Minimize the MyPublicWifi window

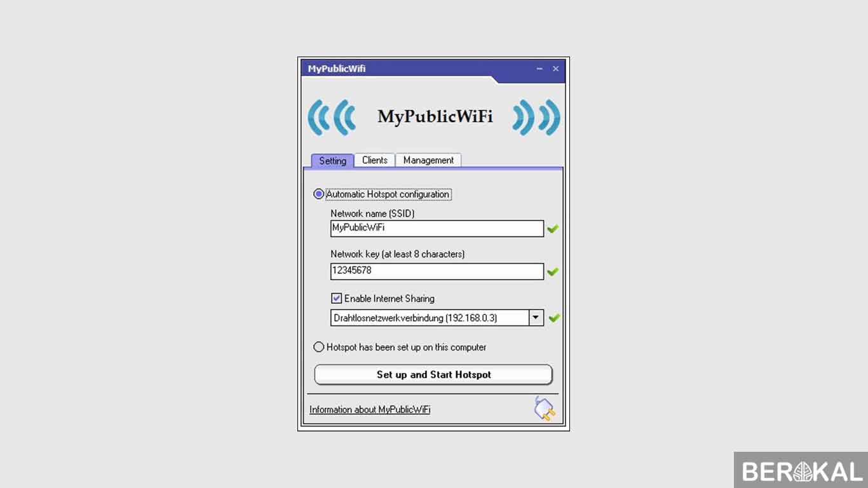pyautogui.click(x=539, y=69)
